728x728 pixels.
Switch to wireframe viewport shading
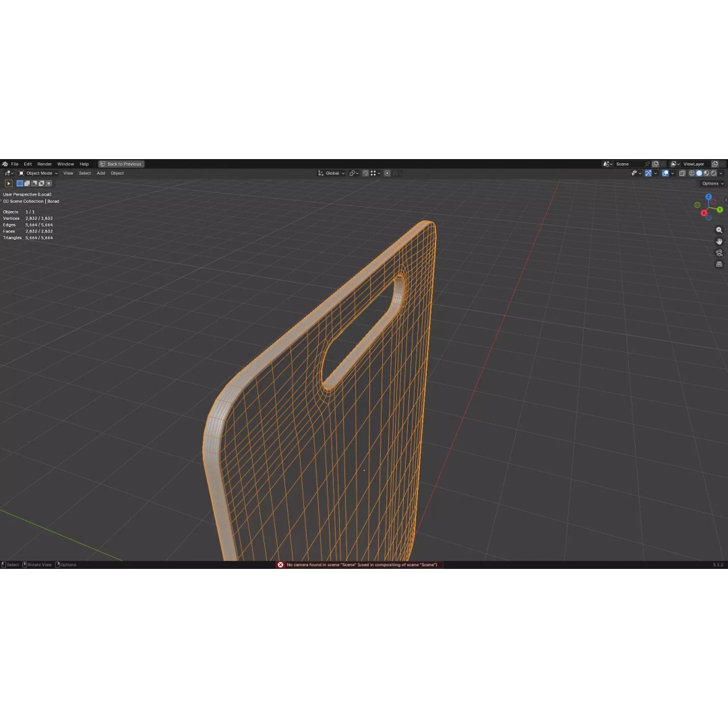click(692, 173)
